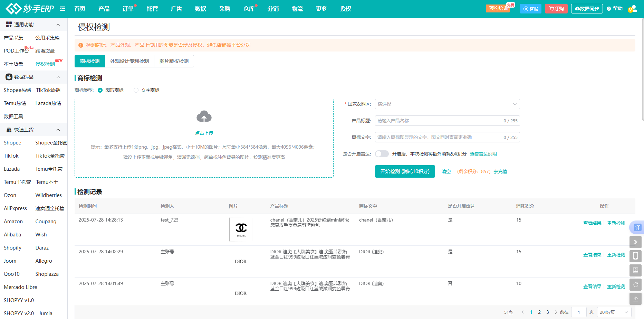Open the 物流 top menu

[297, 9]
